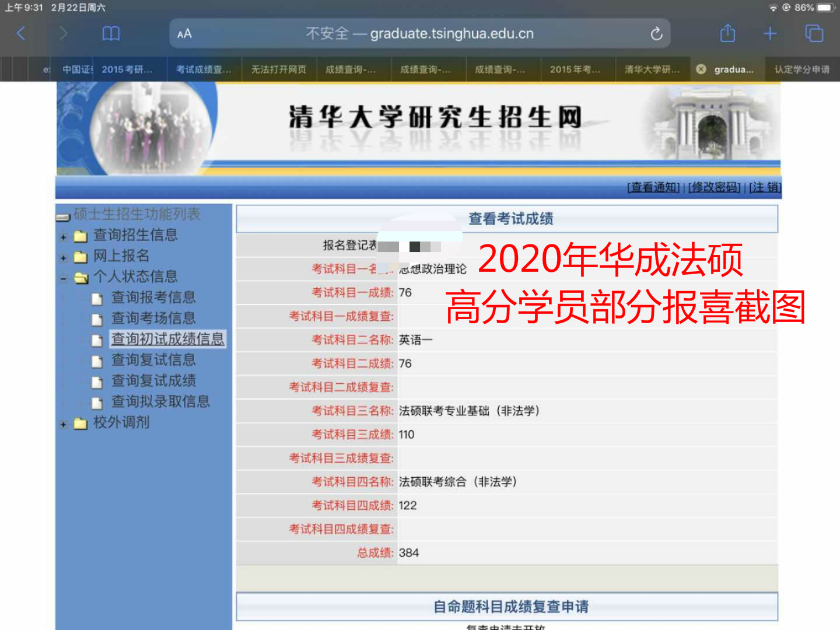Open 查询招生信息 tree item

point(135,235)
